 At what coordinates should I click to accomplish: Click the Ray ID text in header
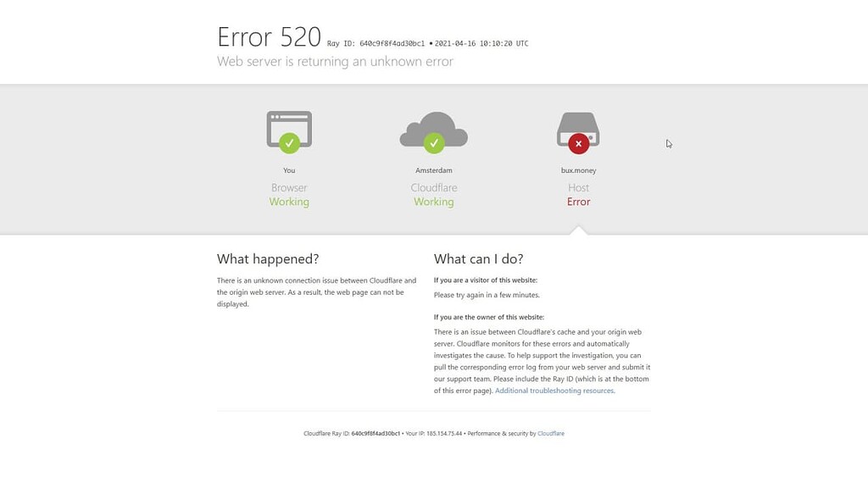click(376, 43)
